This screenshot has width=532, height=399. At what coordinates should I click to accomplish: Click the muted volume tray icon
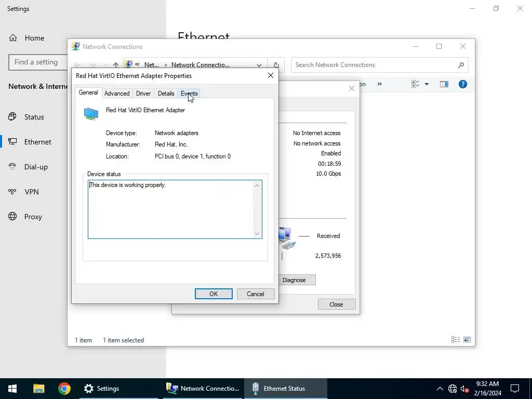pos(464,389)
